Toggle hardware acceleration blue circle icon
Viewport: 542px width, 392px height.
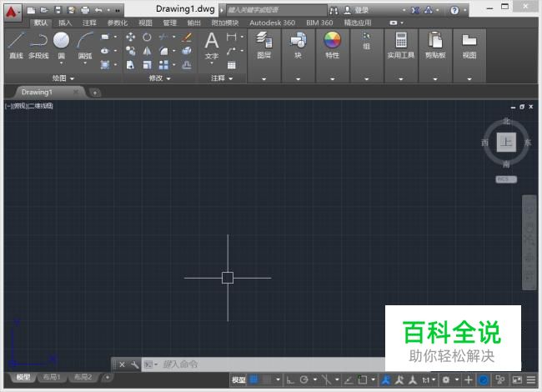coord(484,379)
